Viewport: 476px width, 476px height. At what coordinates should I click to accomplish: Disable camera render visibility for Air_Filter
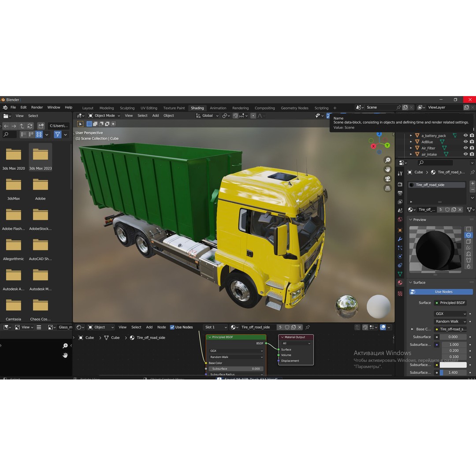pyautogui.click(x=471, y=148)
